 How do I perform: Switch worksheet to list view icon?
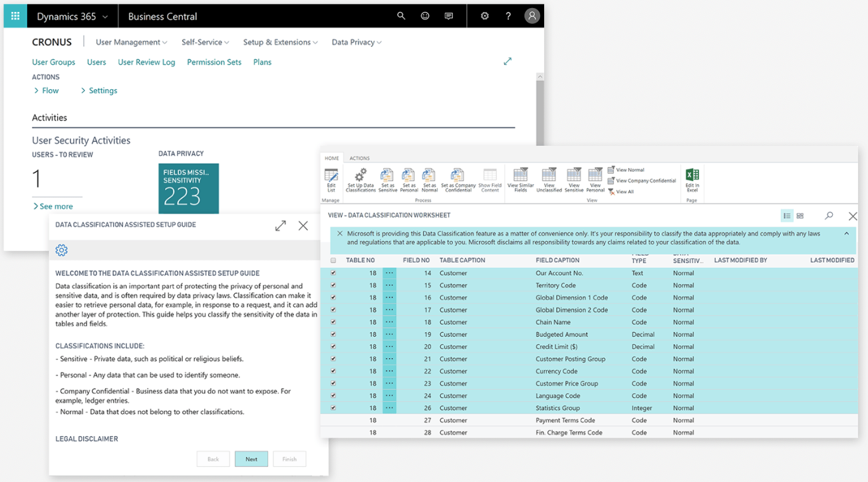coord(787,216)
